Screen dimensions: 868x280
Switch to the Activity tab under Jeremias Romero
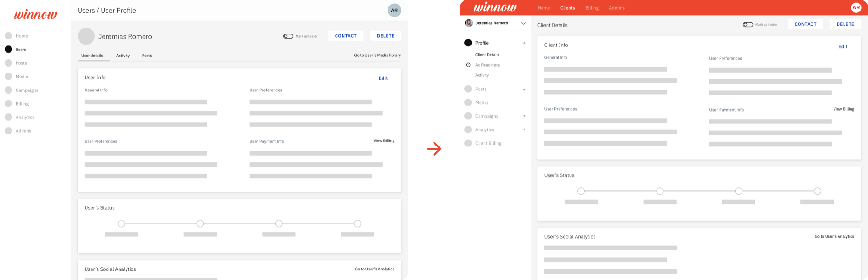tap(123, 56)
